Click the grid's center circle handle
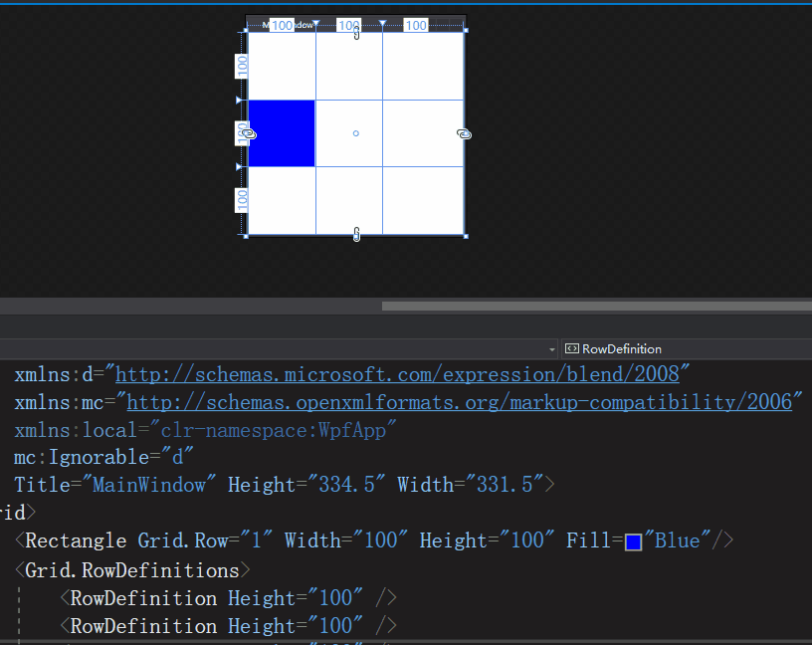Screen dimensions: 812x645 [356, 133]
